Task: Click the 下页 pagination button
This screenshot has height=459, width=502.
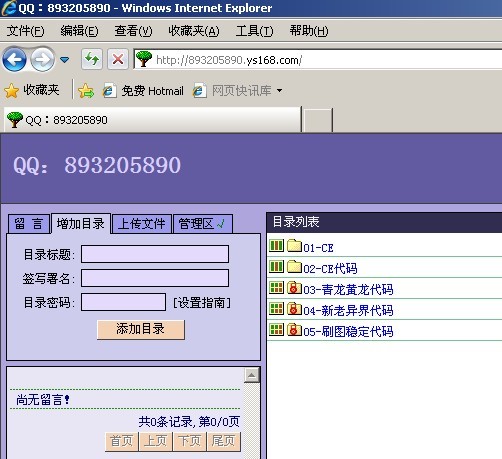Action: click(x=190, y=442)
